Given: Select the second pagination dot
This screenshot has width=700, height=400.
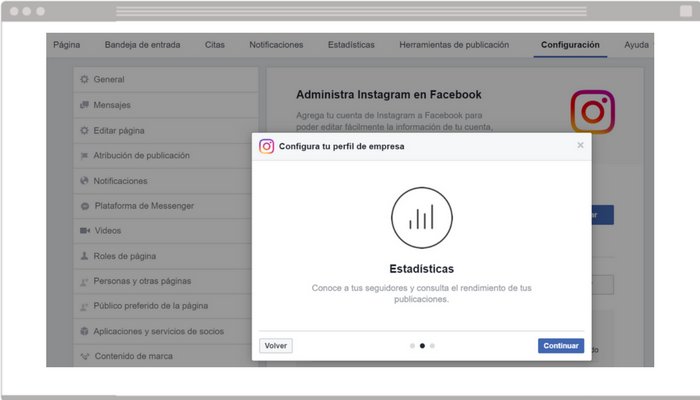Looking at the screenshot, I should tap(422, 346).
